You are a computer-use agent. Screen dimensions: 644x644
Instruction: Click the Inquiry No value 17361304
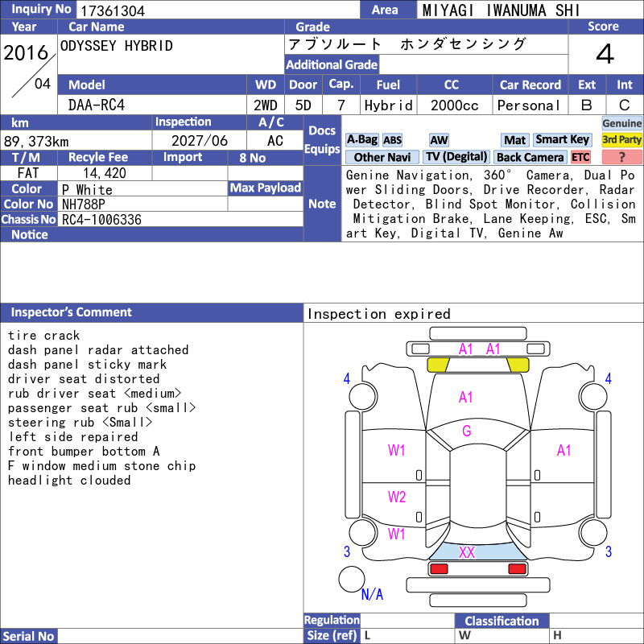click(x=113, y=10)
